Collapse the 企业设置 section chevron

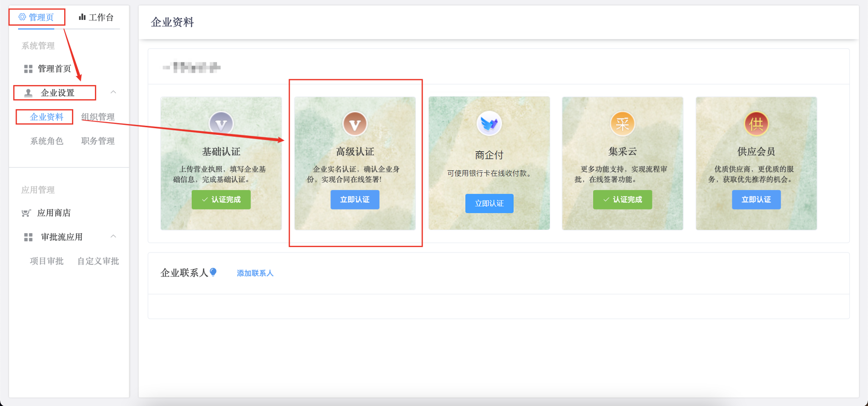click(113, 92)
